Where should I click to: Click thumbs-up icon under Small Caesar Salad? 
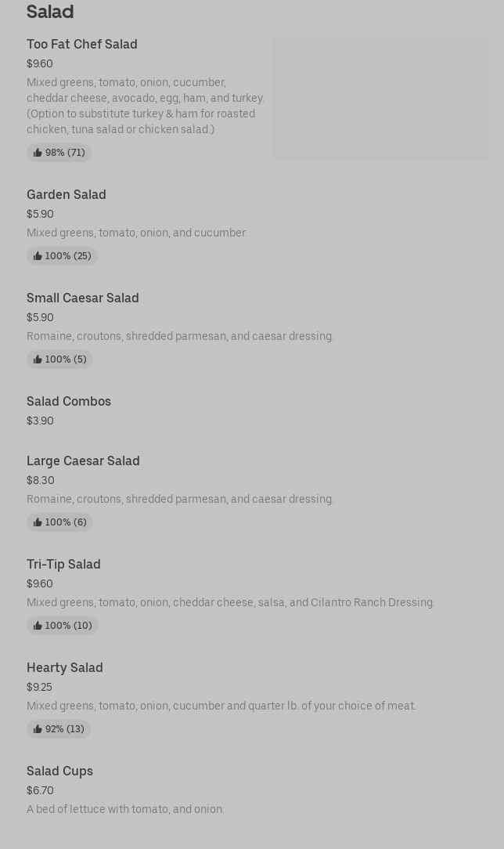coord(38,359)
